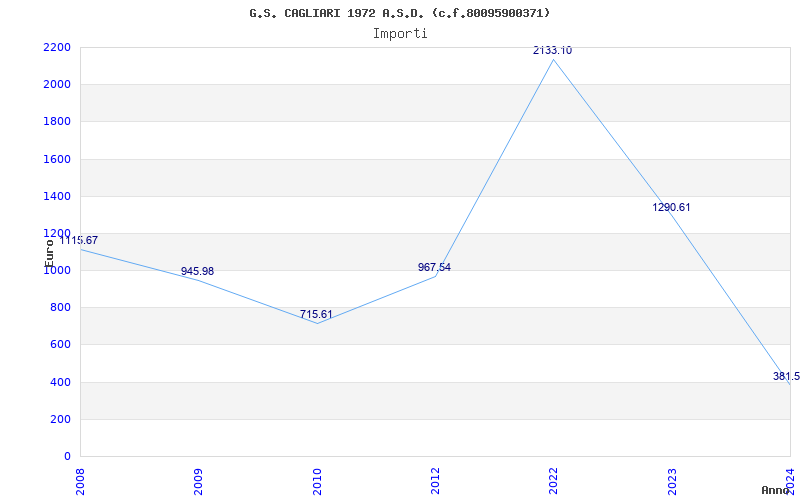Viewport: 800px width, 500px height.
Task: Click the 2008 x-axis year label
Action: coord(81,481)
